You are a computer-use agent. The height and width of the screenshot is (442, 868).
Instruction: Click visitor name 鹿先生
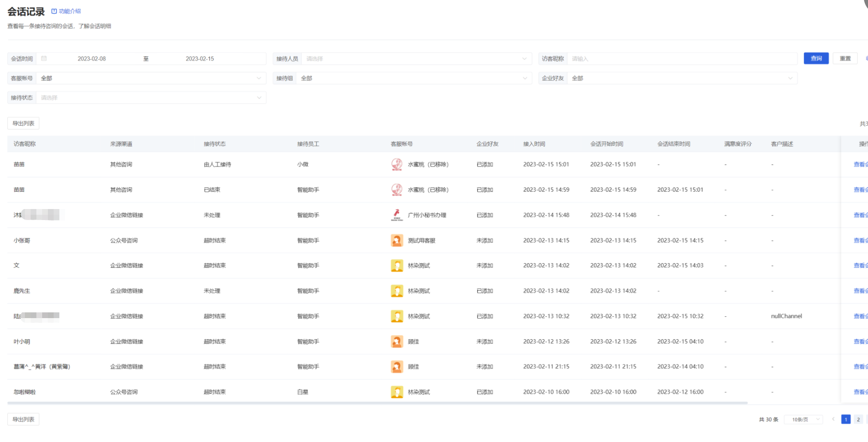point(22,291)
